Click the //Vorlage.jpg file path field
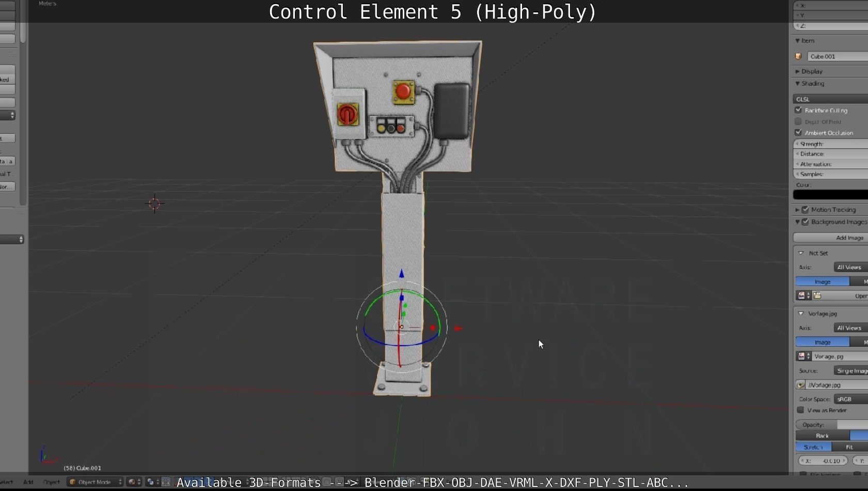This screenshot has height=491, width=868. pyautogui.click(x=837, y=385)
